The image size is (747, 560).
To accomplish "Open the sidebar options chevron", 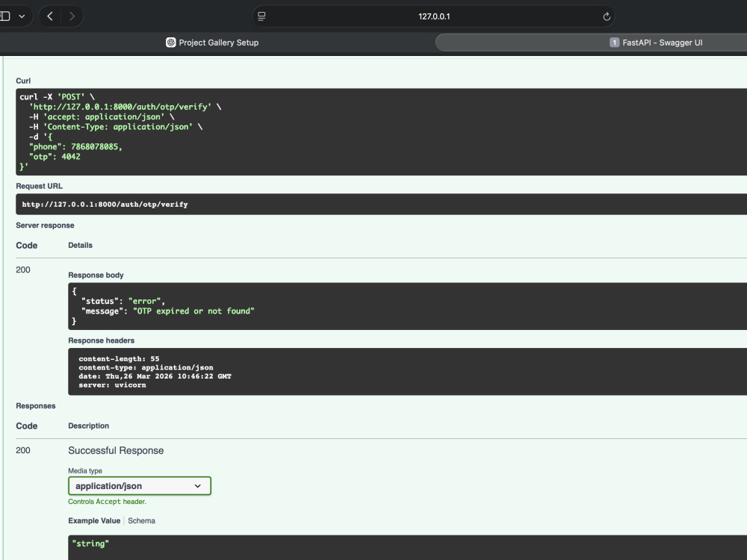I will click(x=22, y=16).
